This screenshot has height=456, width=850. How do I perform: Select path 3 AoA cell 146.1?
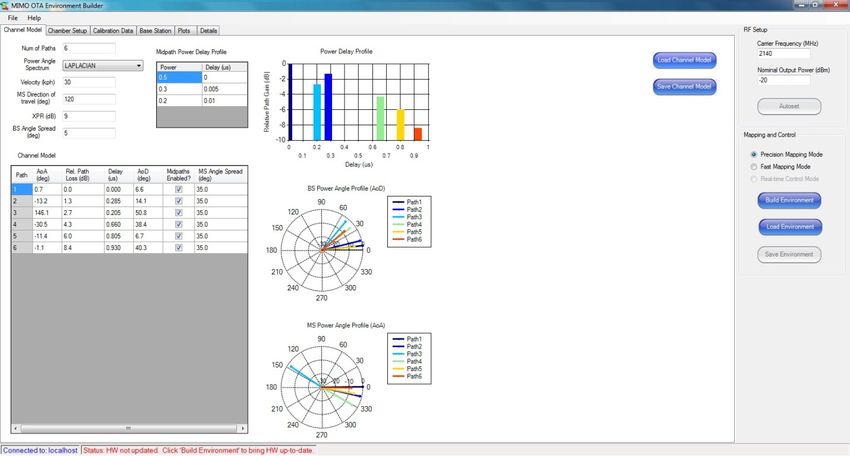point(47,213)
